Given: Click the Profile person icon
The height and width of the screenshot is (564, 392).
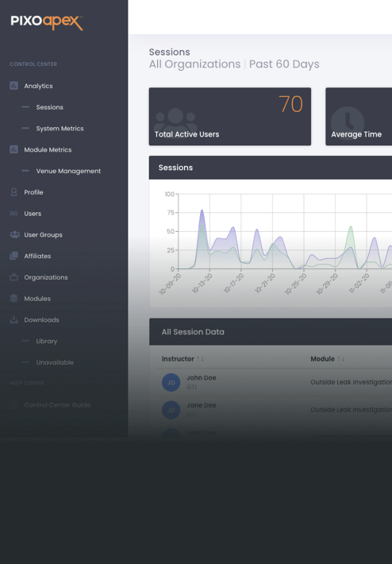Looking at the screenshot, I should point(14,192).
